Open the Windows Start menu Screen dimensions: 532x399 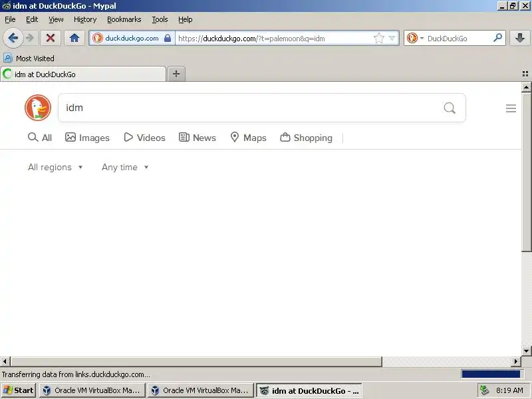(19, 390)
